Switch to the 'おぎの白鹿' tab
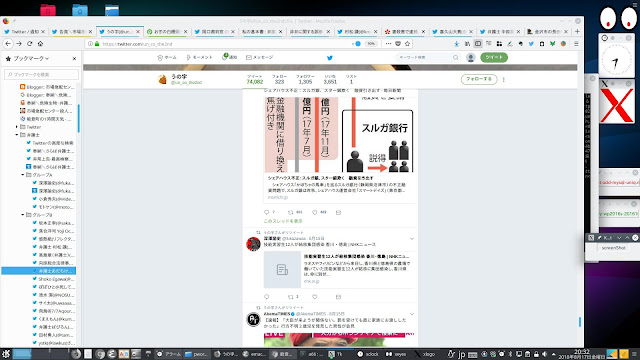 (167, 31)
